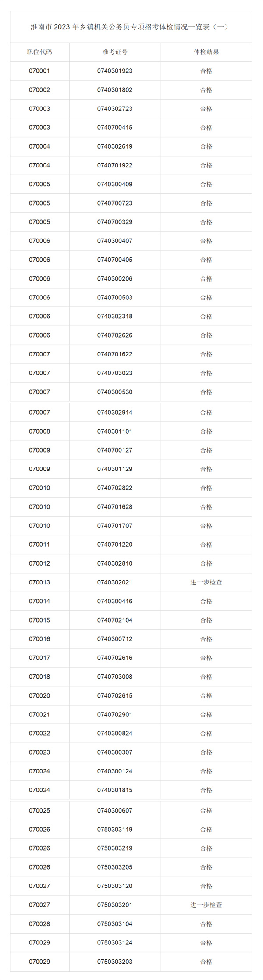The height and width of the screenshot is (980, 263).
Task: Click position code 070002 cell
Action: 39,90
